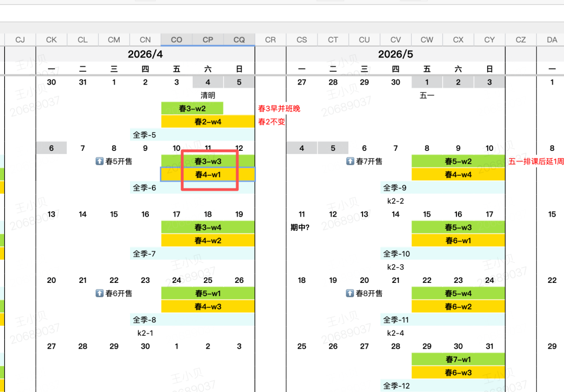Screen dimensions: 564x392
Task: Select the yellow 春2-w4 cell
Action: pos(208,122)
